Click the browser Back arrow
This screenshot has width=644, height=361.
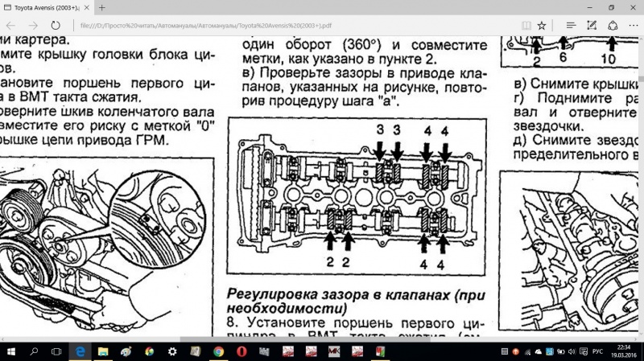(11, 25)
